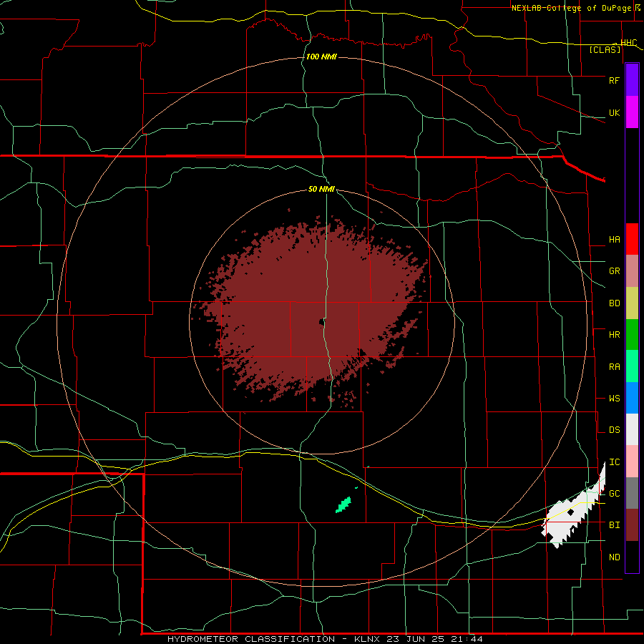Click the white DS legend color swatch
644x644 pixels.
pyautogui.click(x=632, y=429)
